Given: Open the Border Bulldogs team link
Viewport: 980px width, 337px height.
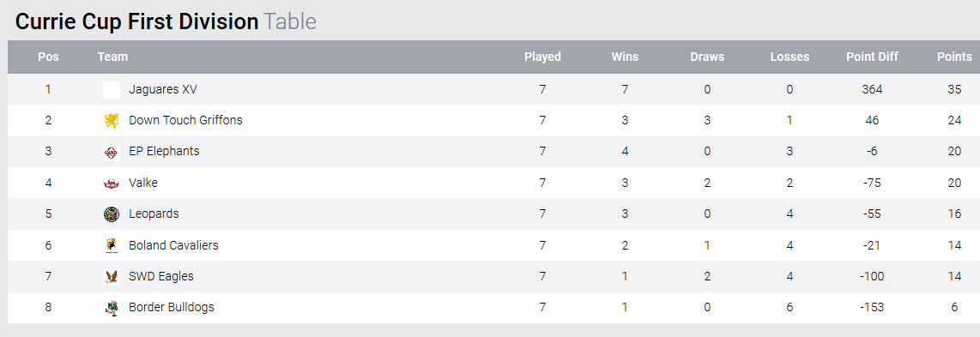Looking at the screenshot, I should tap(172, 307).
